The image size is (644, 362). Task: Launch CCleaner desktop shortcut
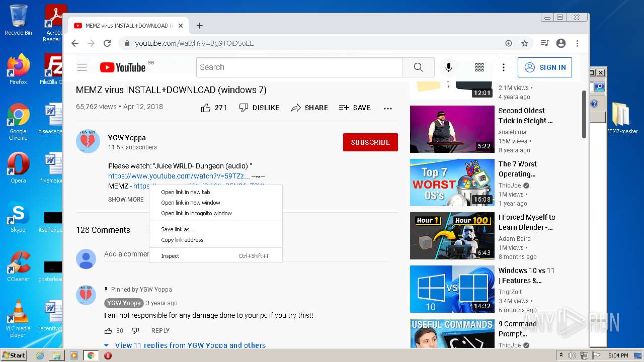18,266
